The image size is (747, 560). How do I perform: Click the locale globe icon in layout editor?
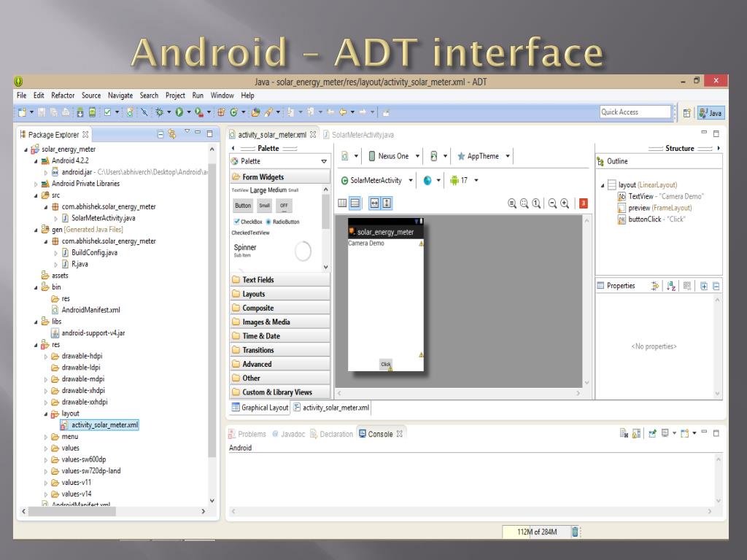tap(427, 181)
